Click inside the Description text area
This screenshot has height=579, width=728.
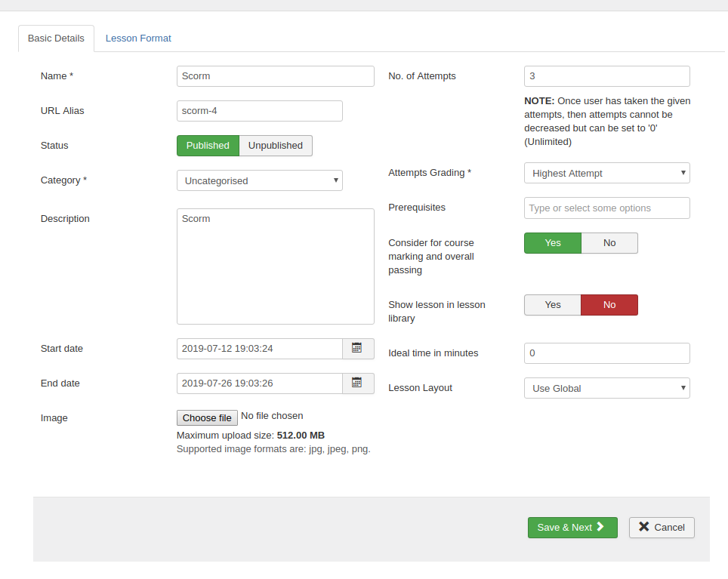pyautogui.click(x=275, y=266)
